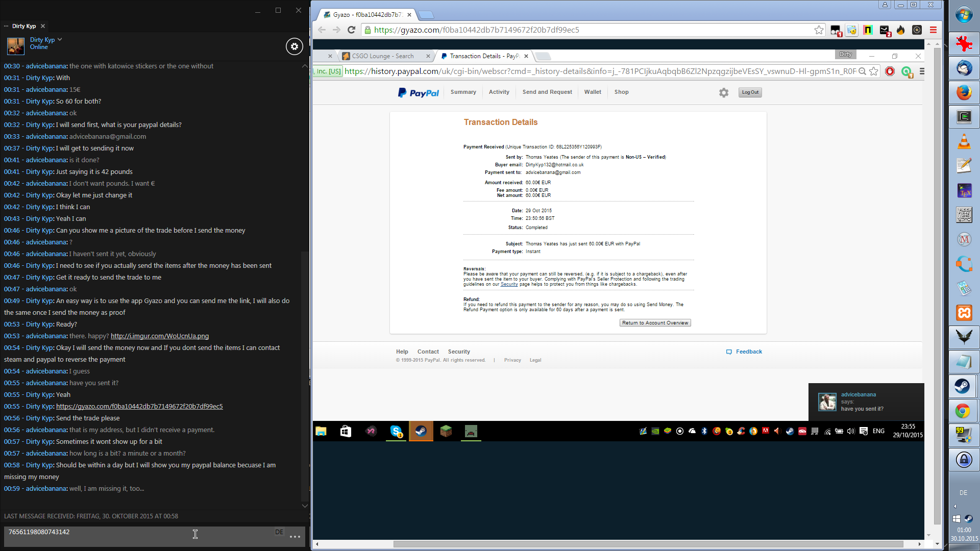Bookmark the Gyazo page with star
The width and height of the screenshot is (980, 551).
(819, 30)
